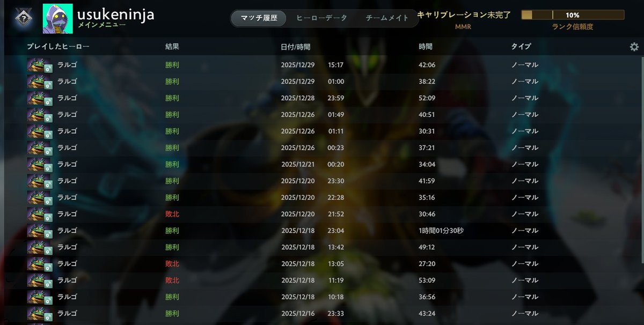Image resolution: width=644 pixels, height=325 pixels.
Task: Switch to the チームメイト tab
Action: 387,18
